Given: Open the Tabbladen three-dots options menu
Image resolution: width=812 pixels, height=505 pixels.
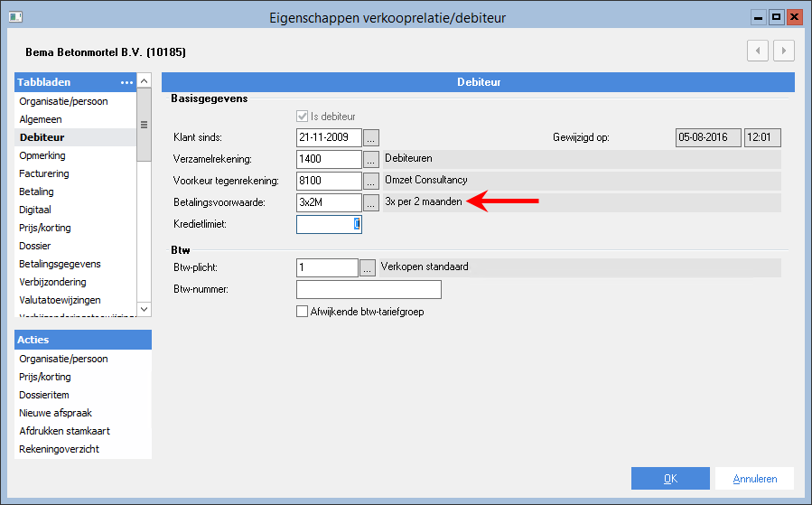Looking at the screenshot, I should (126, 82).
